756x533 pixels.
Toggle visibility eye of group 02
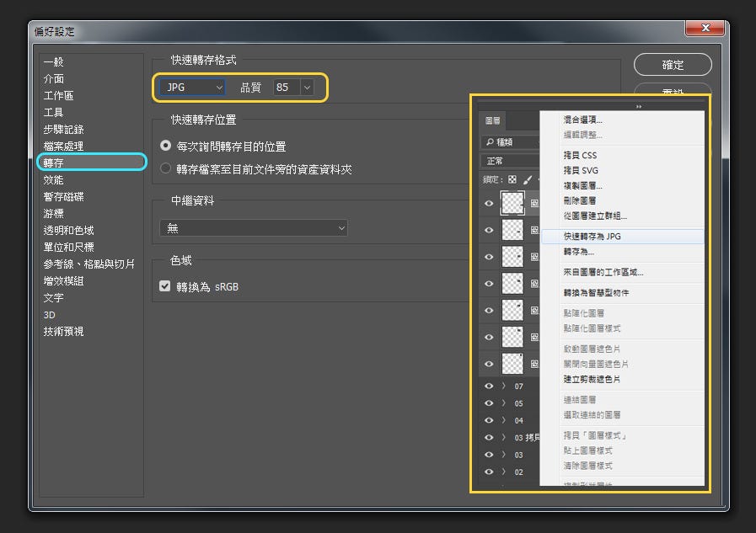[489, 472]
